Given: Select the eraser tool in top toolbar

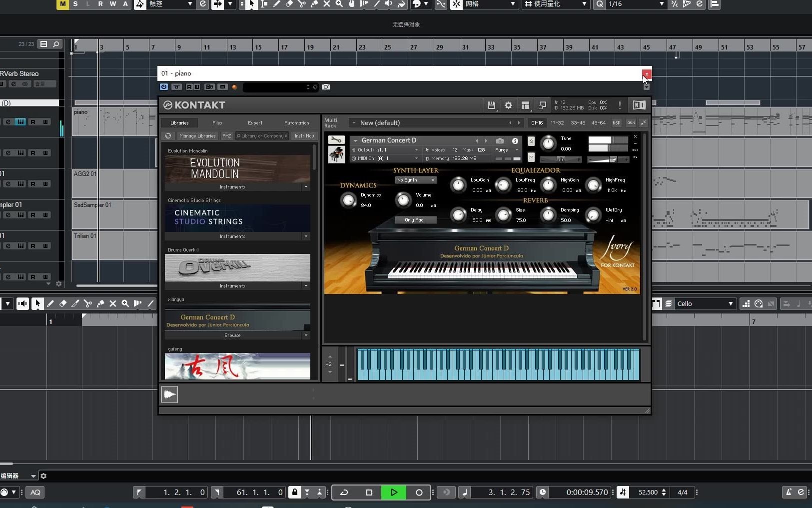Looking at the screenshot, I should tap(289, 4).
